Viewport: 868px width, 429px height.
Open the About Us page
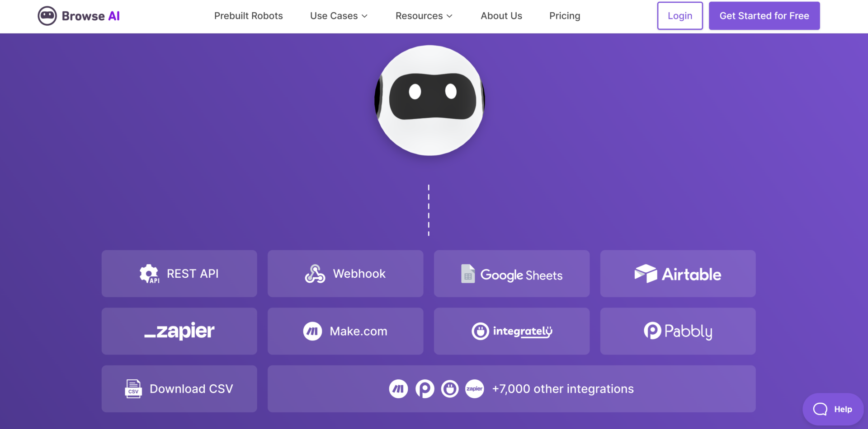pyautogui.click(x=501, y=16)
